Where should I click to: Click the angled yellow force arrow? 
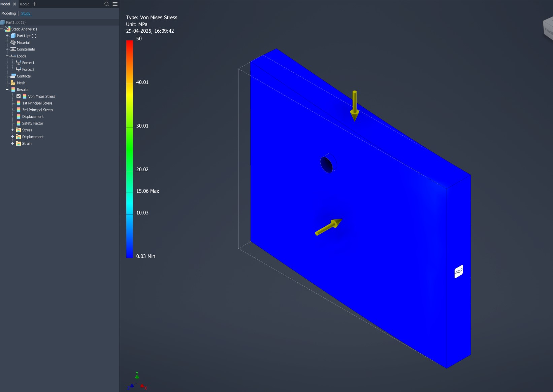coord(329,227)
